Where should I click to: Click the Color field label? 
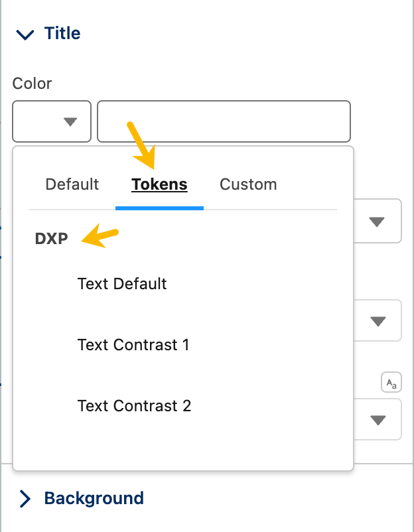(32, 84)
